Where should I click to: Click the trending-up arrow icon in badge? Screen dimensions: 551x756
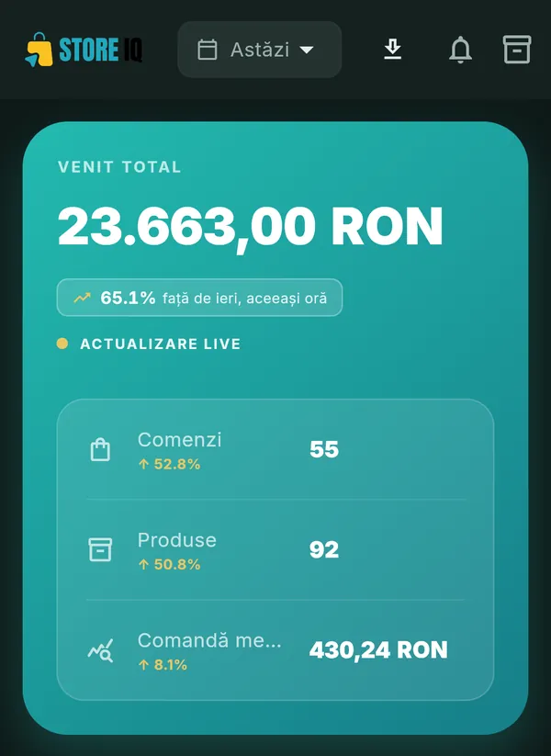click(83, 298)
